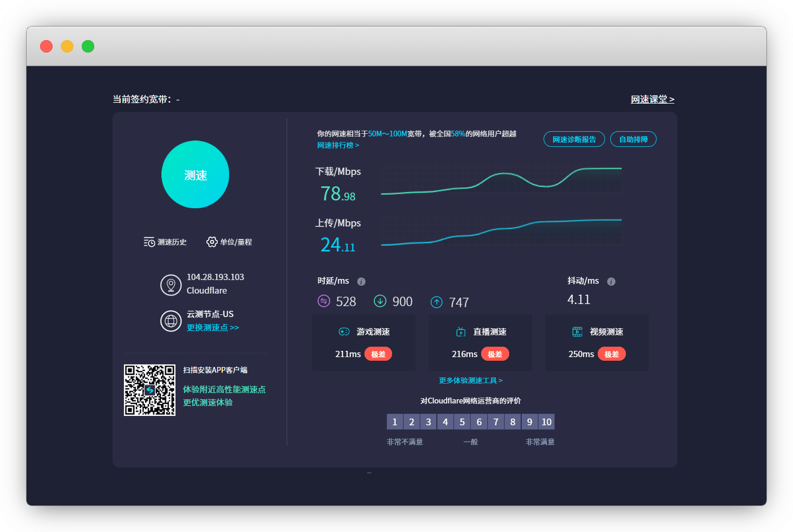Screen dimensions: 793x532
Task: Click the location pin icon beside IP address
Action: click(171, 285)
